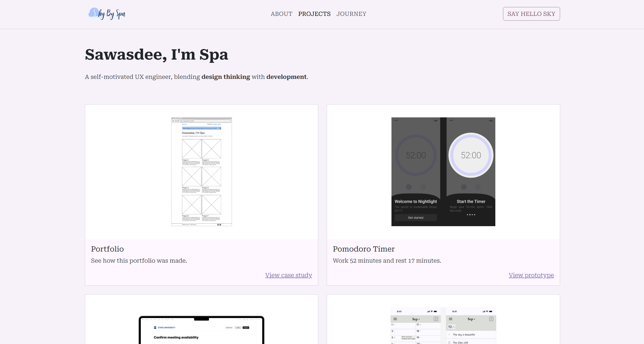Viewport: 644px width, 344px height.
Task: Click the first carousel progress dot
Action: (467, 215)
